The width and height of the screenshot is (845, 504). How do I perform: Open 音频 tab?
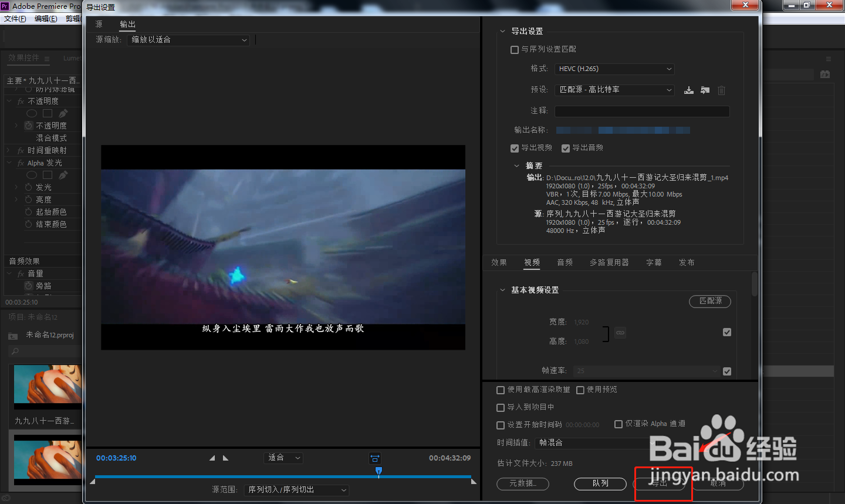coord(565,262)
